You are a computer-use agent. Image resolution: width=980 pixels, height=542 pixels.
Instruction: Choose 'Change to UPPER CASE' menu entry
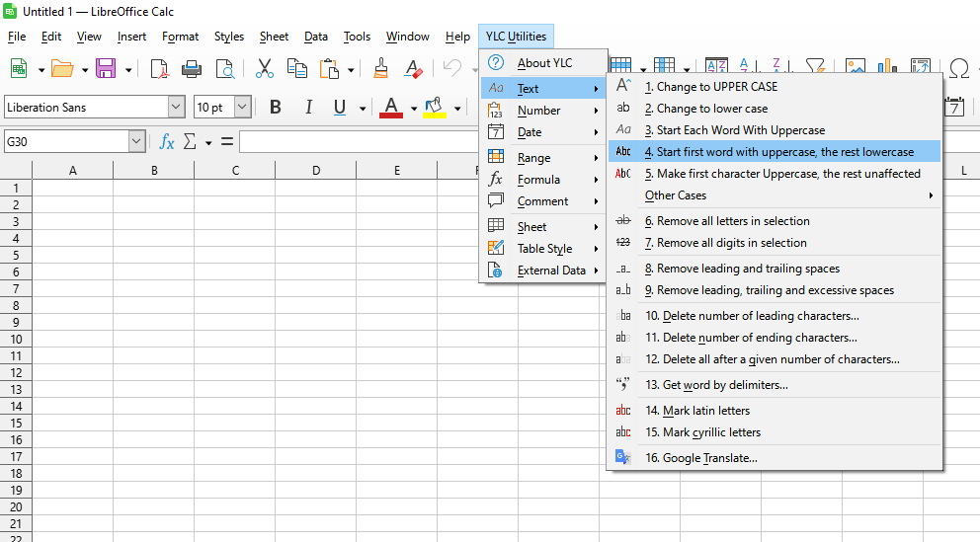coord(711,87)
